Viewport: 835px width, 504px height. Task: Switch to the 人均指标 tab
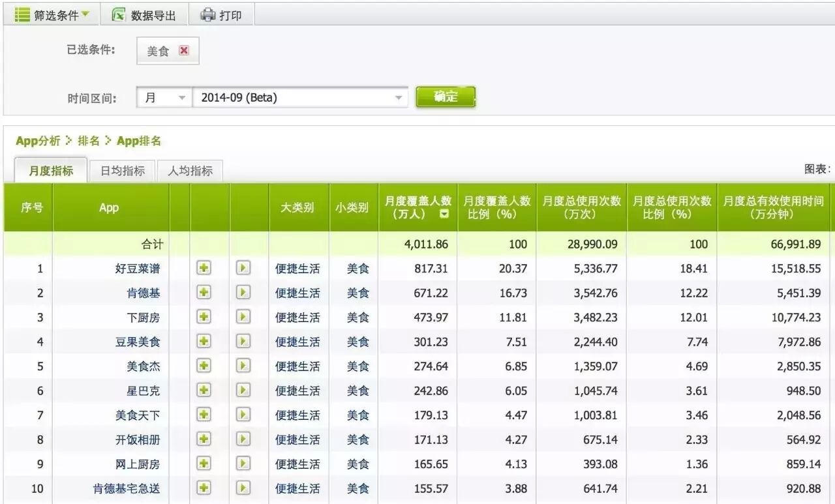point(190,171)
